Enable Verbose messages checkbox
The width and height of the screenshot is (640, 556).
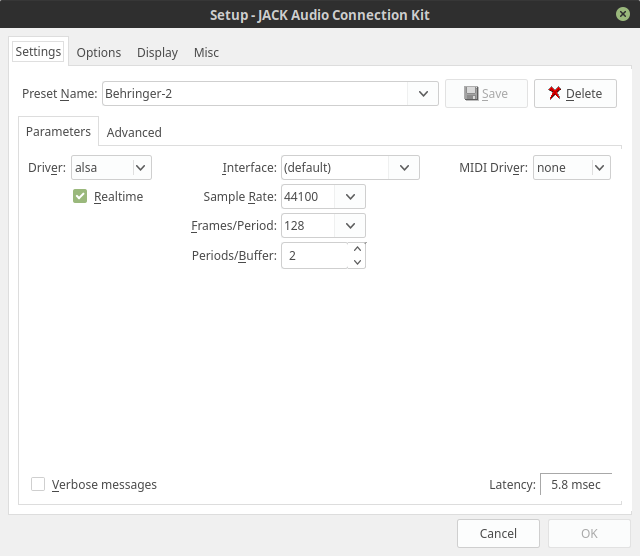(x=38, y=485)
